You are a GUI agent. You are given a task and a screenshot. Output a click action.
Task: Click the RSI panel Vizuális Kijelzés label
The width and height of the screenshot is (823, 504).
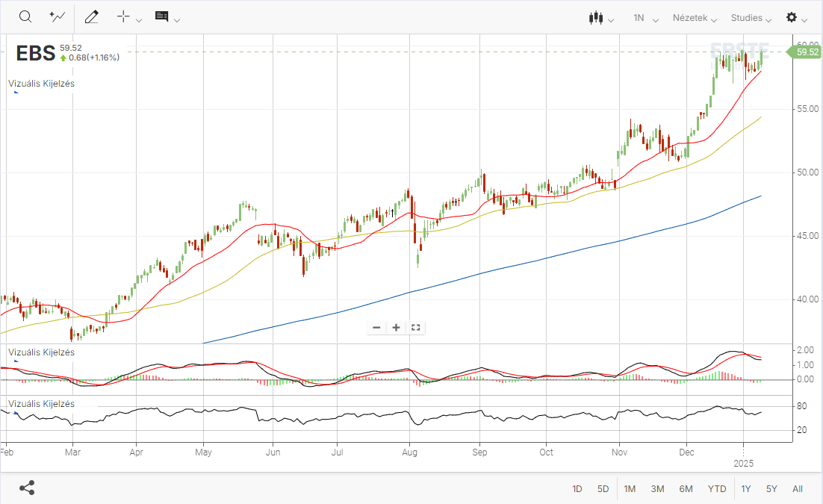pyautogui.click(x=42, y=404)
